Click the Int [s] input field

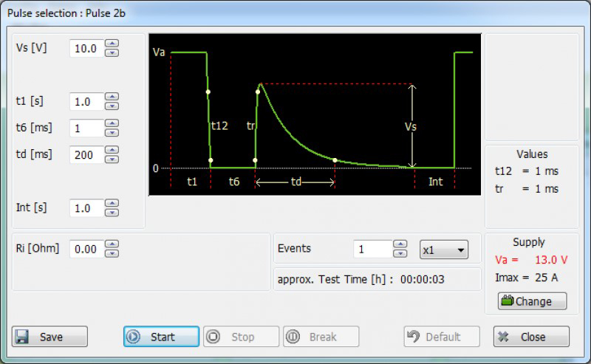coord(86,208)
